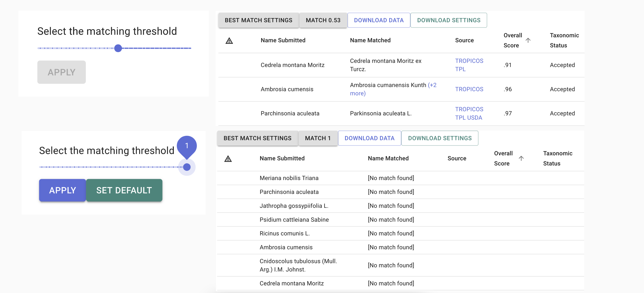Screen dimensions: 644x293
Task: Click the Match 0.53 button
Action: [323, 20]
